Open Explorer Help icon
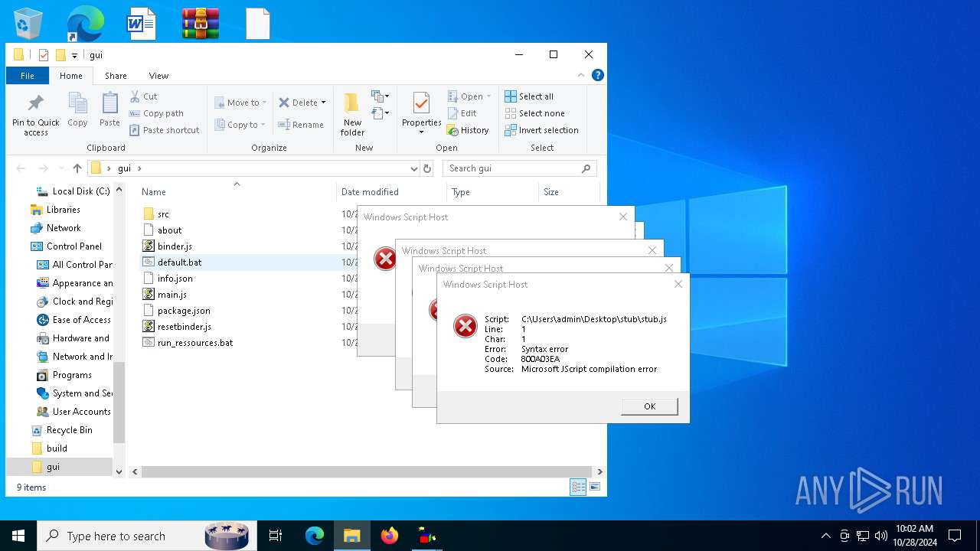The width and height of the screenshot is (980, 551). 598,75
